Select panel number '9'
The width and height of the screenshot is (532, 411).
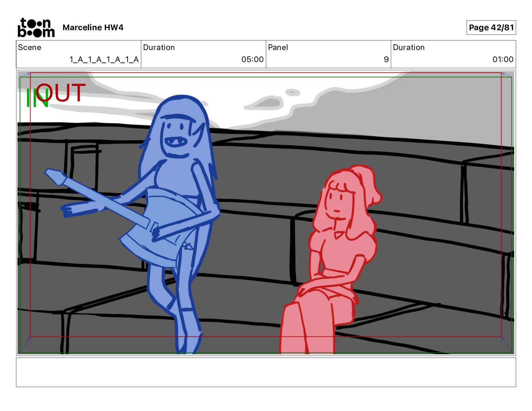point(386,59)
